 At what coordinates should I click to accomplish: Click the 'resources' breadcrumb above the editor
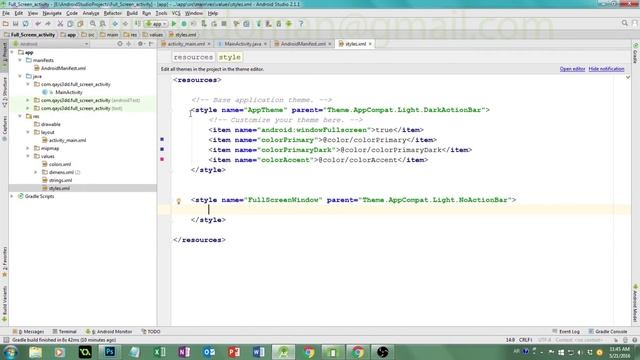click(193, 57)
